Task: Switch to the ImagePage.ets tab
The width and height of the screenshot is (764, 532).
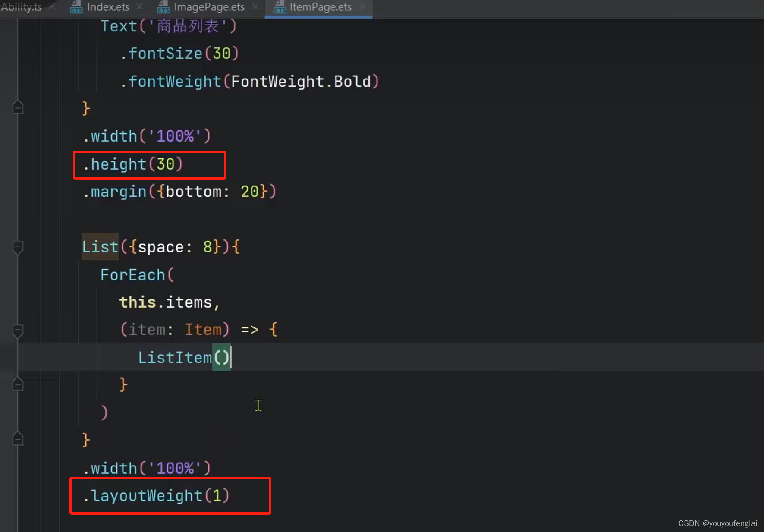Action: coord(209,7)
